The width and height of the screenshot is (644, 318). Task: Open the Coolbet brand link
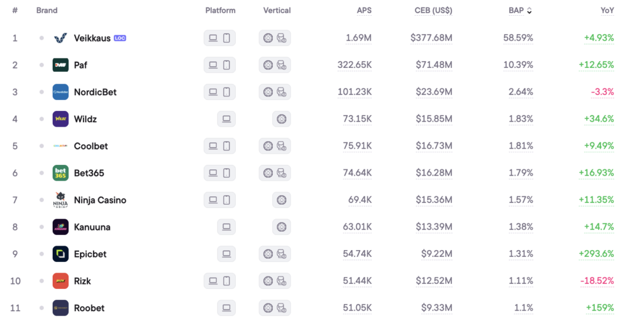[x=91, y=146]
